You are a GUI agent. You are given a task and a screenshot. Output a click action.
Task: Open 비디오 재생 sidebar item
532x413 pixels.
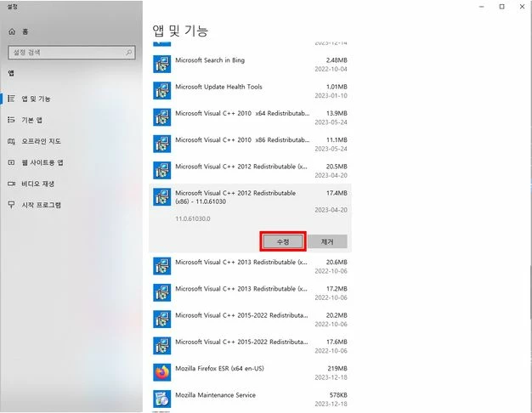(x=71, y=184)
